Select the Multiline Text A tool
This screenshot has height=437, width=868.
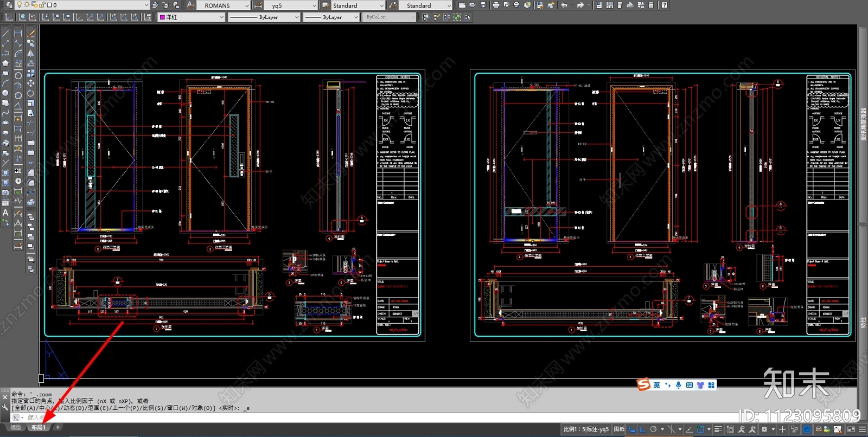pyautogui.click(x=5, y=213)
